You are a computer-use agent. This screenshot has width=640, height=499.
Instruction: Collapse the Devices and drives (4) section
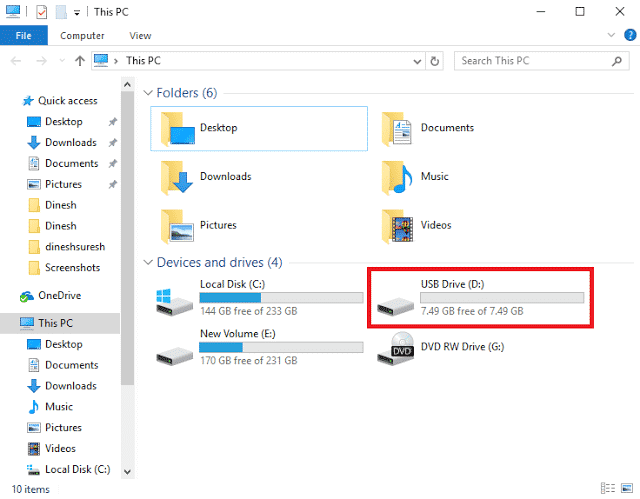click(148, 262)
